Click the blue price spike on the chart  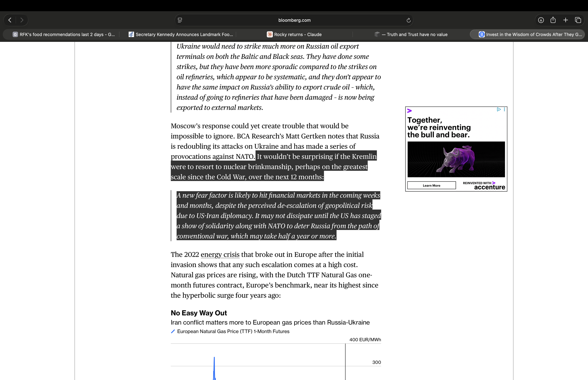(x=214, y=368)
